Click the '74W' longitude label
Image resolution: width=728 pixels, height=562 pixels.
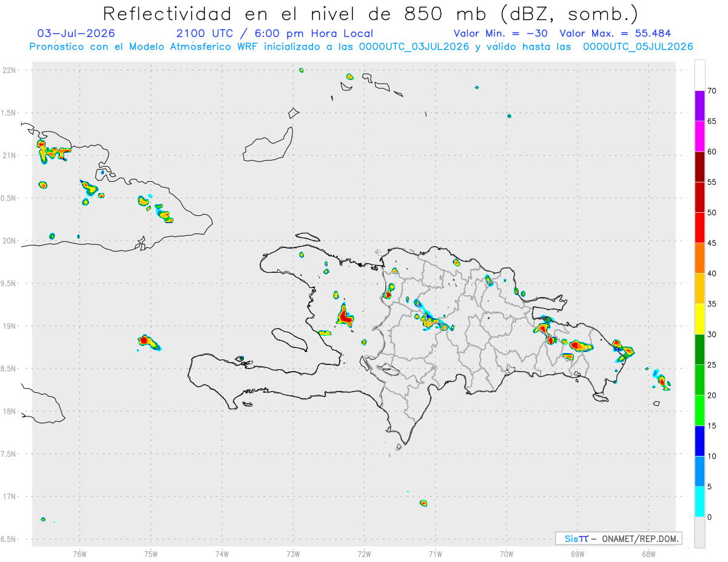222,553
